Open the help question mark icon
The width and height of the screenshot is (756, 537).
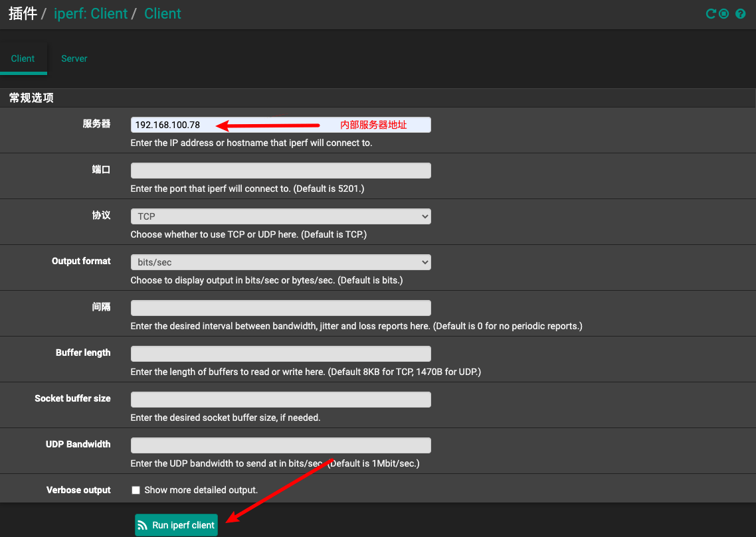(741, 14)
